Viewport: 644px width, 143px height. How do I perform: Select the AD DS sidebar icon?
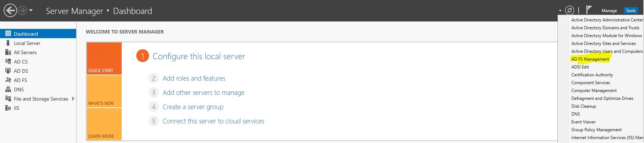click(x=8, y=71)
